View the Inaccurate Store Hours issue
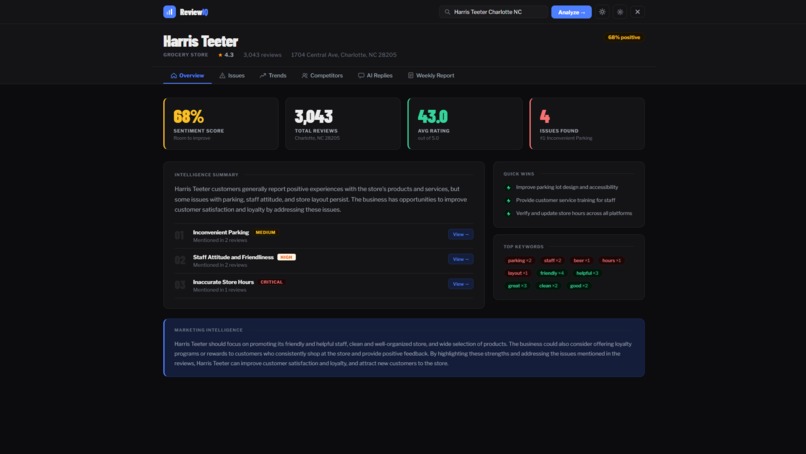Image resolution: width=806 pixels, height=454 pixels. pos(461,284)
